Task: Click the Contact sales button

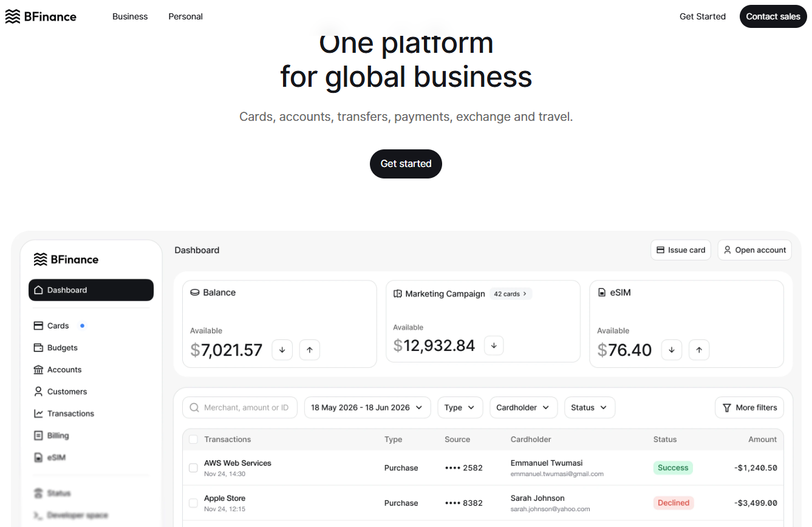Action: pos(773,16)
